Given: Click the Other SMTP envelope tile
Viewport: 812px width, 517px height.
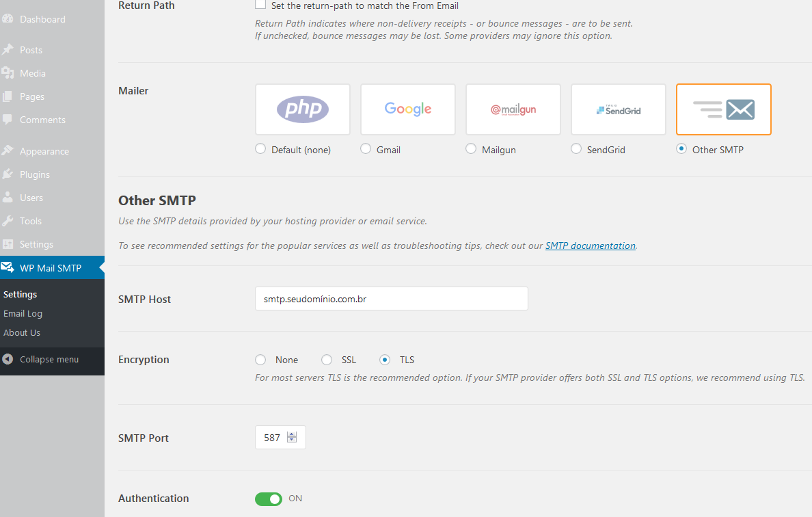Looking at the screenshot, I should pyautogui.click(x=723, y=109).
